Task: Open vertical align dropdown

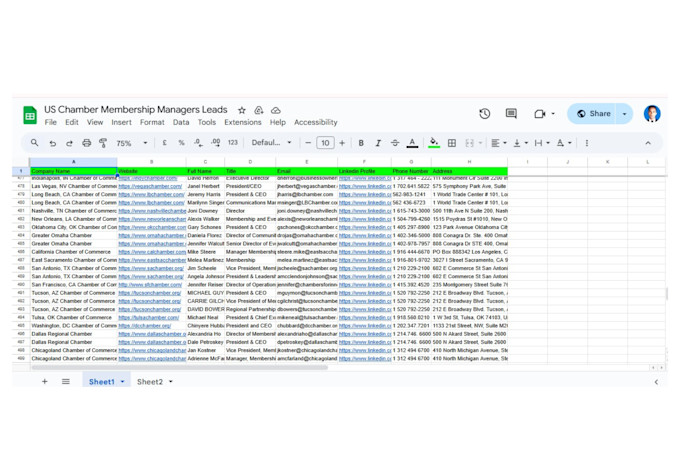Action: point(520,143)
